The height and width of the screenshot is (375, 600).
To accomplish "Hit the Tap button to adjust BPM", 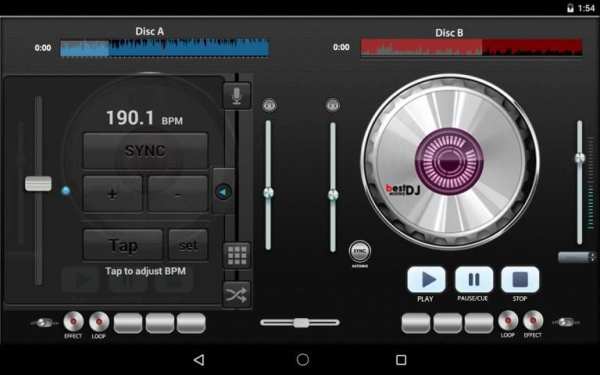I will pyautogui.click(x=123, y=245).
